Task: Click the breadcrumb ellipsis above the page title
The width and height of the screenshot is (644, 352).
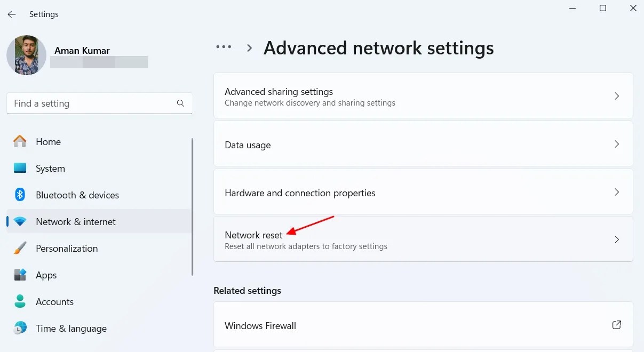Action: point(224,47)
